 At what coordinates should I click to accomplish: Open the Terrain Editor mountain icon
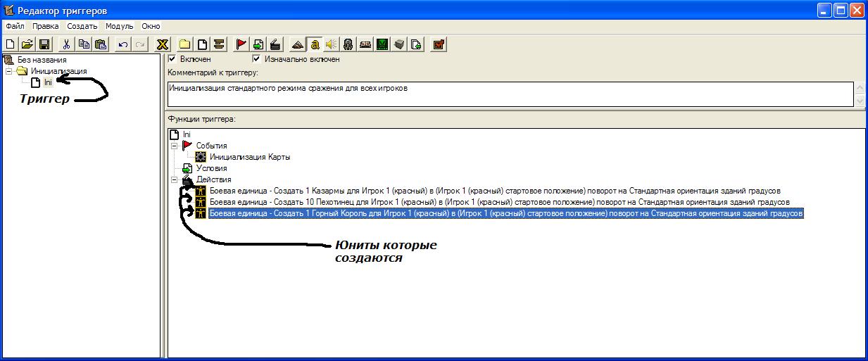pos(298,44)
